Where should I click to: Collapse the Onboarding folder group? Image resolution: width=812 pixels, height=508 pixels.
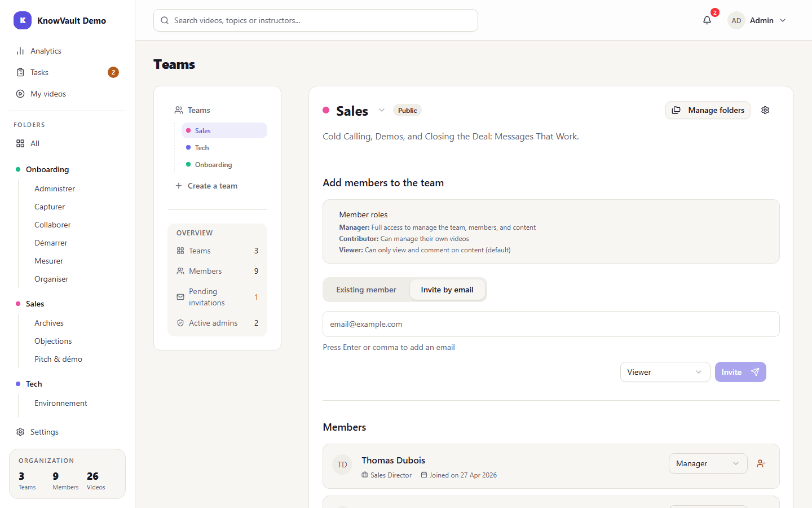(x=47, y=169)
